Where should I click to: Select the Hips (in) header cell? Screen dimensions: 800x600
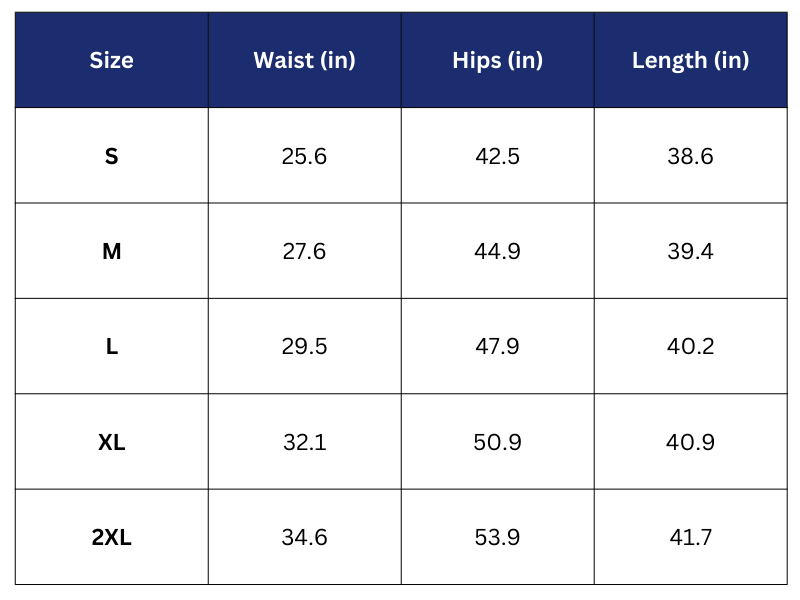(497, 60)
